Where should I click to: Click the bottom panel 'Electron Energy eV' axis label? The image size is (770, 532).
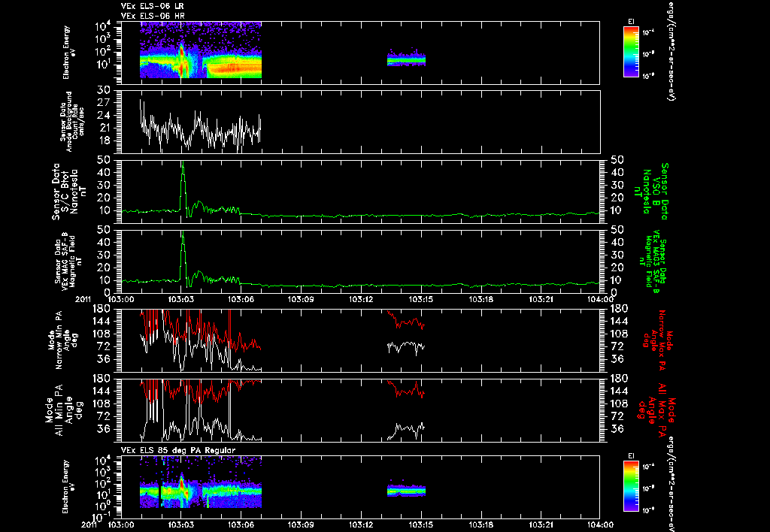67,487
